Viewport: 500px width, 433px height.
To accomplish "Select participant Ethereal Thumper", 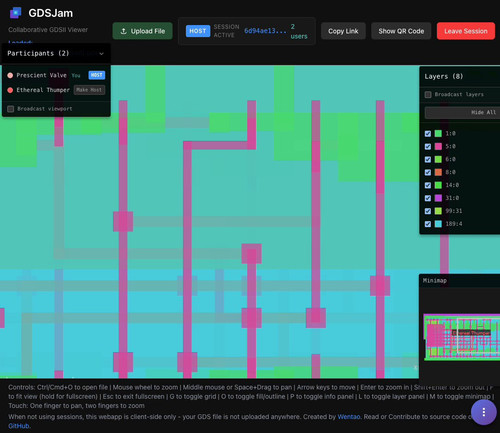I will tap(43, 90).
